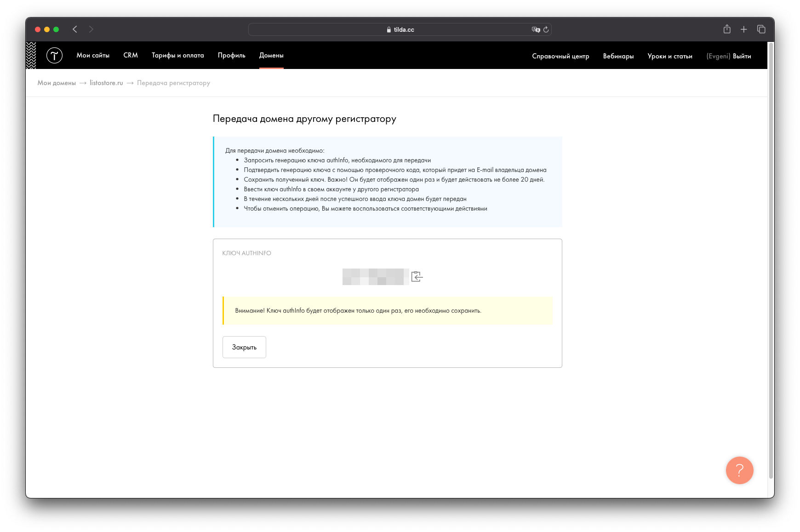The image size is (800, 532).
Task: Open the Профиль section
Action: (x=232, y=55)
